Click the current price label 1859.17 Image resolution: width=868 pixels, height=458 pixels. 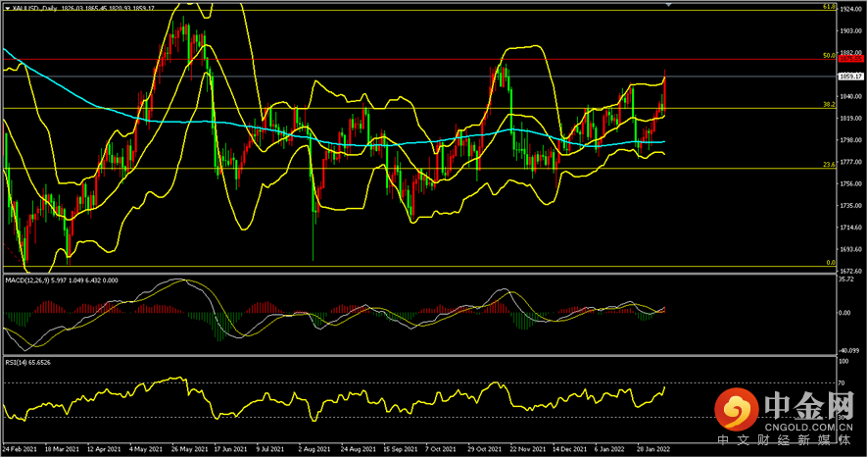(x=850, y=76)
